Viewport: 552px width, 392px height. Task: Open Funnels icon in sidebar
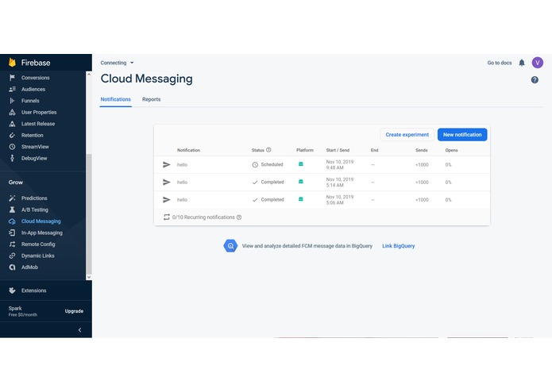[x=13, y=101]
